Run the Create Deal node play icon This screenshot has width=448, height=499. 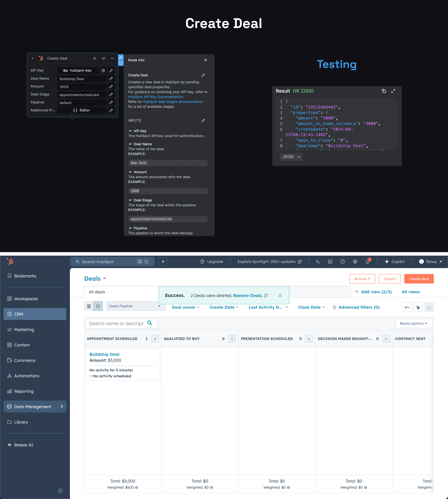pos(94,58)
